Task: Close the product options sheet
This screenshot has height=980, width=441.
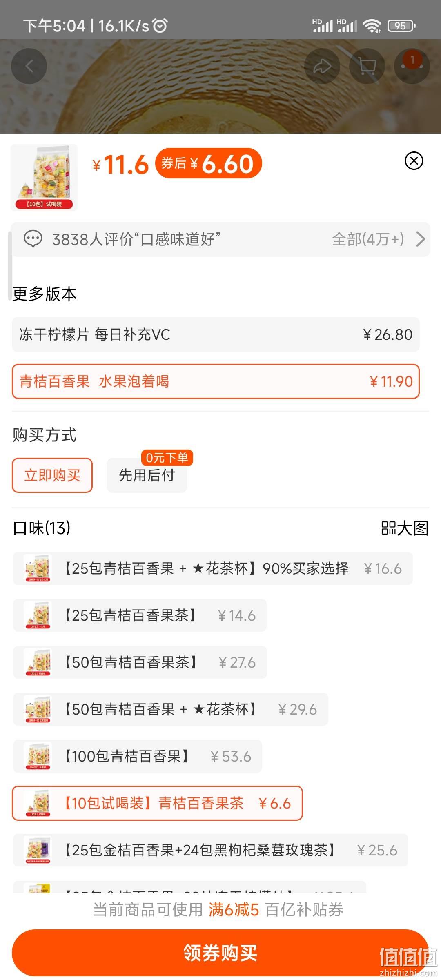Action: pyautogui.click(x=414, y=161)
